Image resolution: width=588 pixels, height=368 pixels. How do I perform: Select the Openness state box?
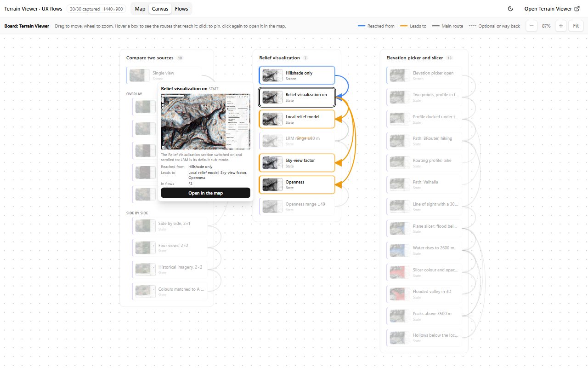coord(297,184)
